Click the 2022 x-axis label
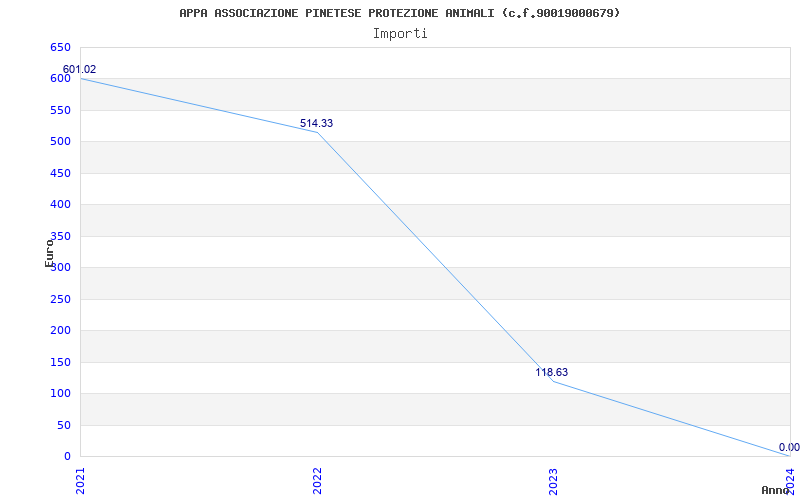 (317, 481)
